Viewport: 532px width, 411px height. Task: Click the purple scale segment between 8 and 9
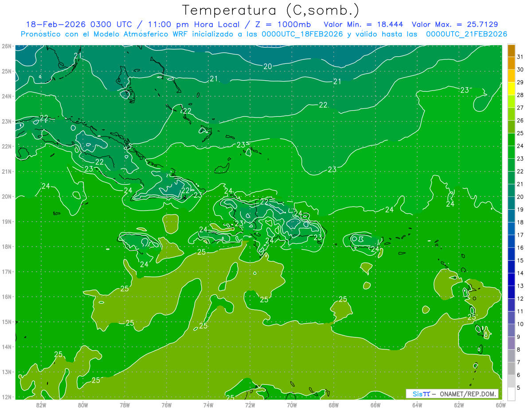pos(511,343)
